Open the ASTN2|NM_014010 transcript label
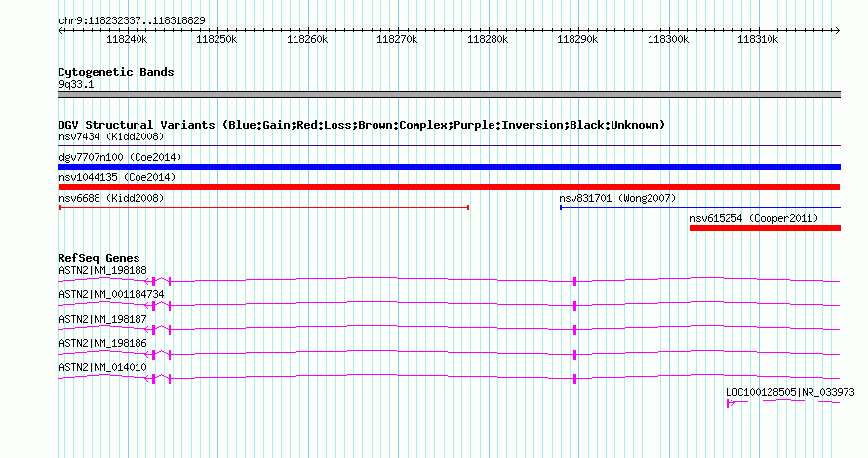The image size is (868, 458). (103, 367)
